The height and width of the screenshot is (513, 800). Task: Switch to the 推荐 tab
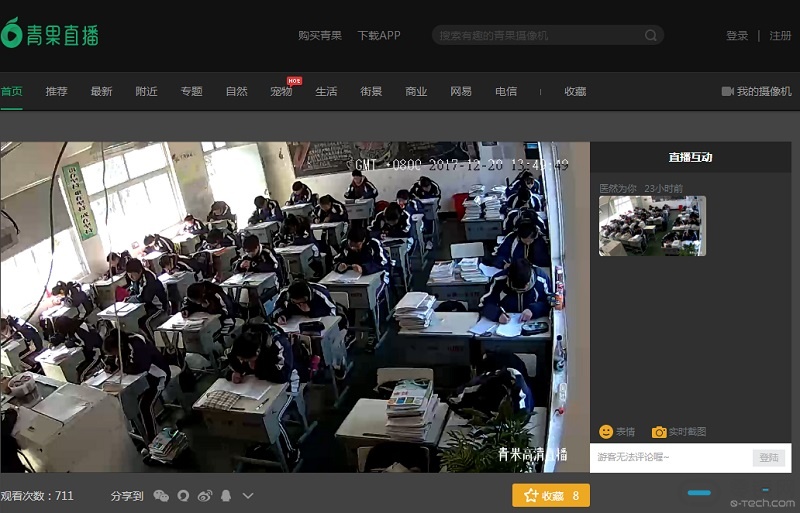(x=56, y=91)
